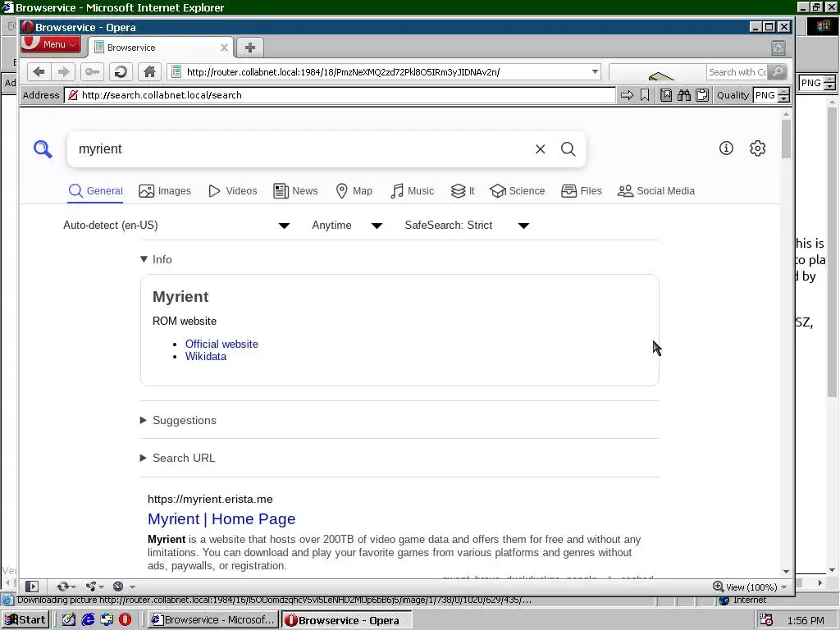Collapse the Info section
The height and width of the screenshot is (630, 840).
156,259
